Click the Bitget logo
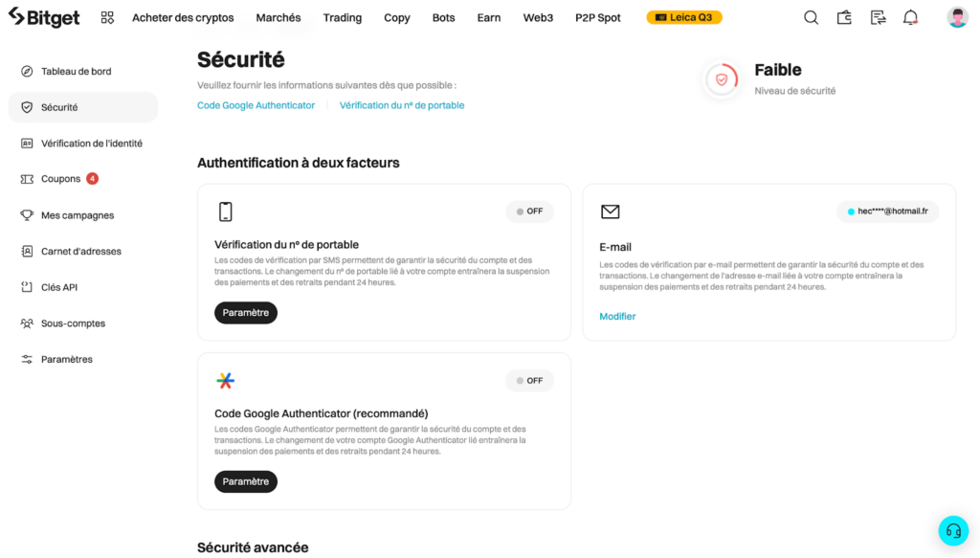The height and width of the screenshot is (558, 980). [x=44, y=16]
